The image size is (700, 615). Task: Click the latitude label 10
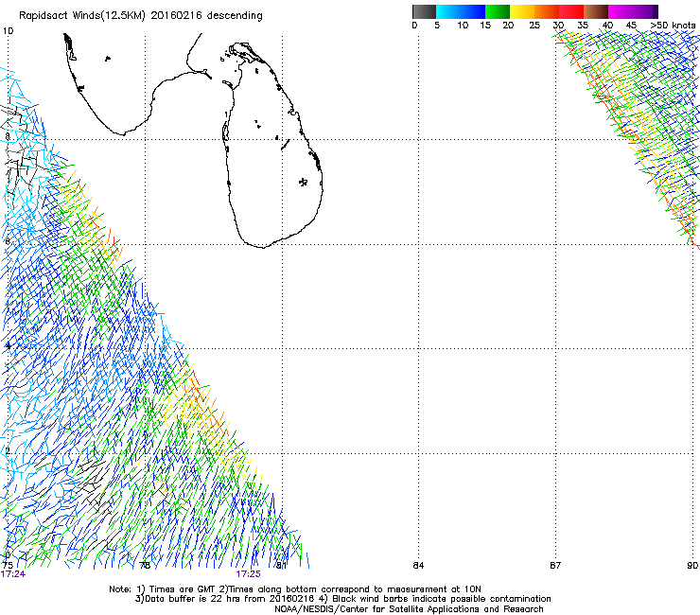pos(8,31)
